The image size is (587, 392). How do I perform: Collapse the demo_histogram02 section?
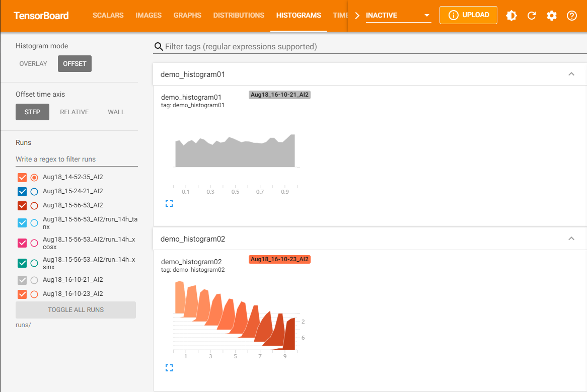coord(571,239)
